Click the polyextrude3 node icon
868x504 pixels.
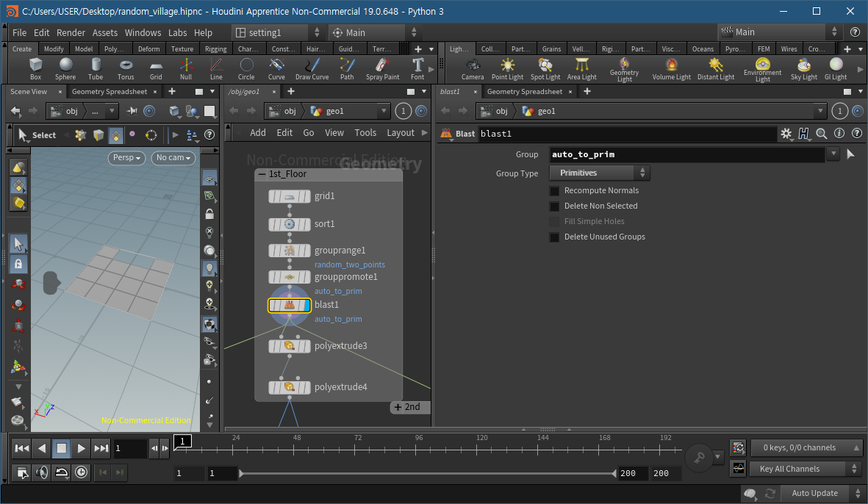coord(290,346)
